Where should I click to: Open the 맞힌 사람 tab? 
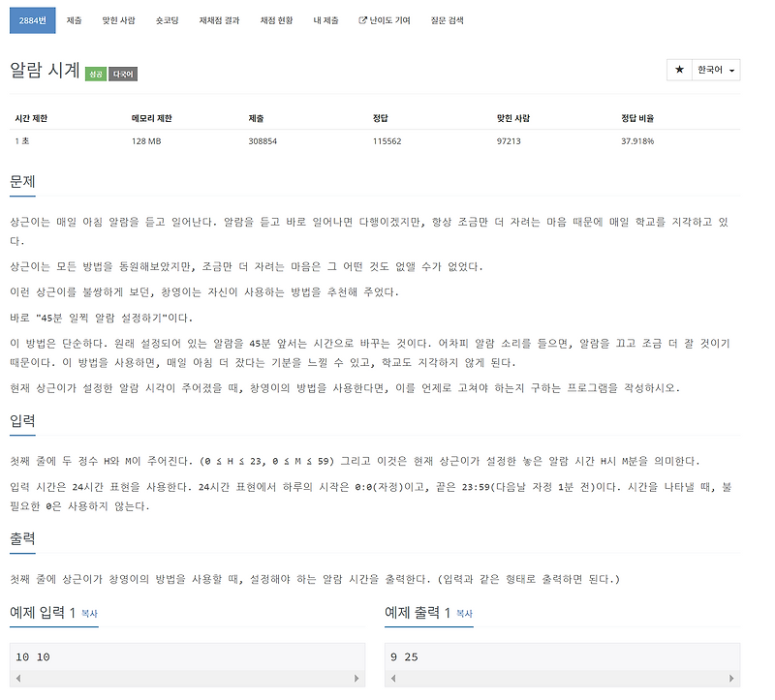(x=121, y=19)
